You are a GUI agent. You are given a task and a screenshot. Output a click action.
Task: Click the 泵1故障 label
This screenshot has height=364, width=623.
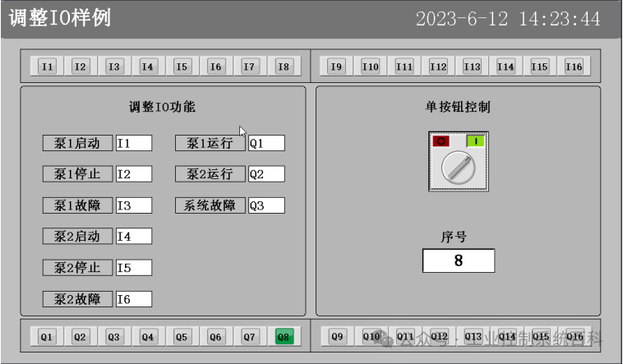pos(77,205)
